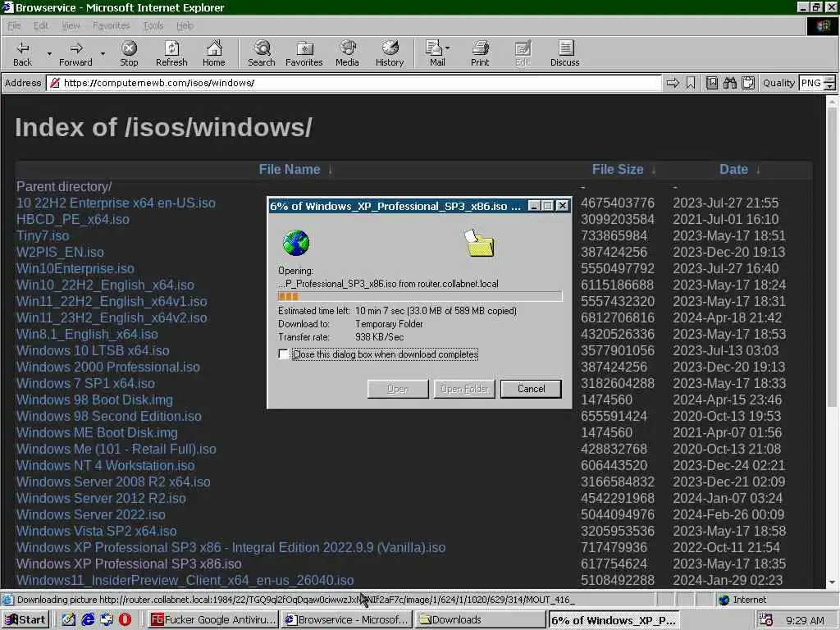Select the 6% download taskbar button
Image resolution: width=840 pixels, height=630 pixels.
tap(614, 620)
